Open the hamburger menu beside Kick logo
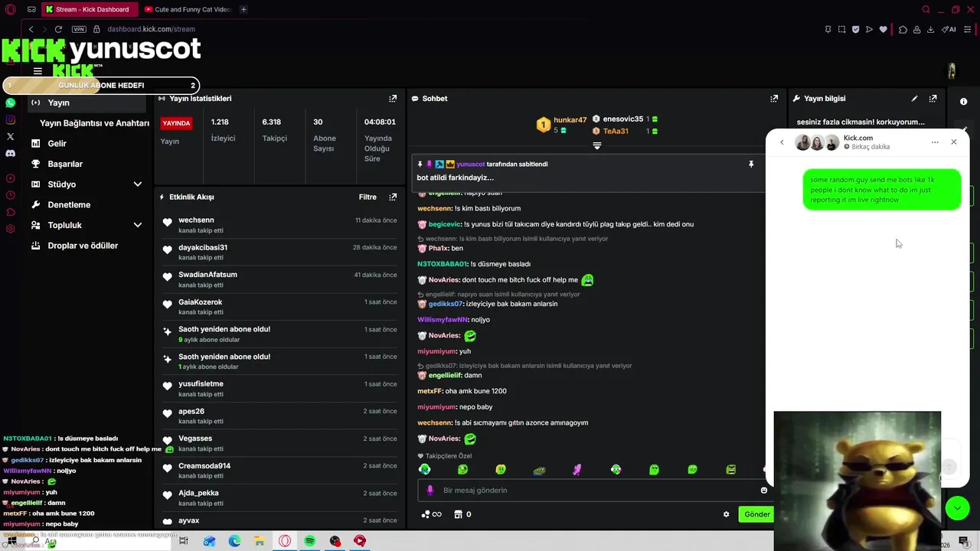 point(38,71)
